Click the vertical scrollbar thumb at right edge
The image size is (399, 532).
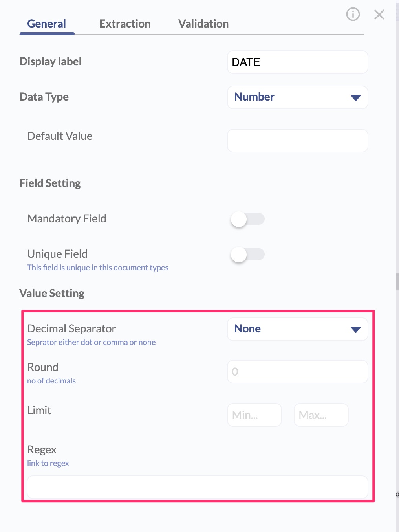pyautogui.click(x=397, y=281)
